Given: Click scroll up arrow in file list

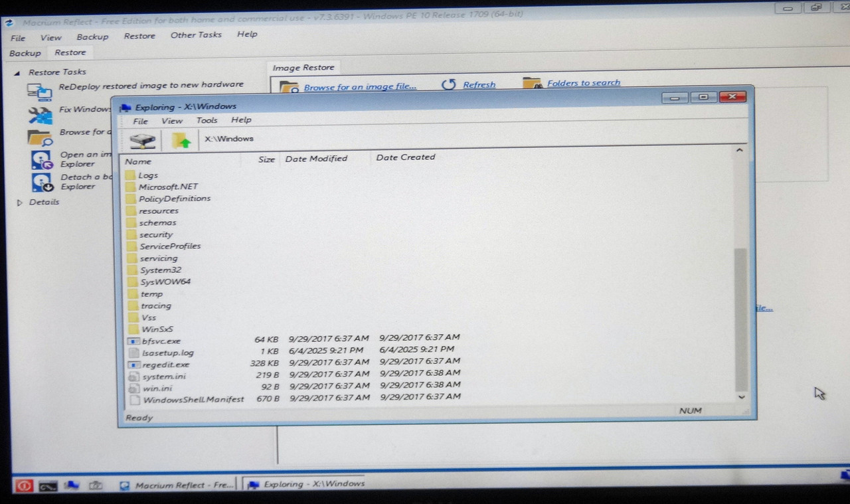Looking at the screenshot, I should click(x=739, y=151).
